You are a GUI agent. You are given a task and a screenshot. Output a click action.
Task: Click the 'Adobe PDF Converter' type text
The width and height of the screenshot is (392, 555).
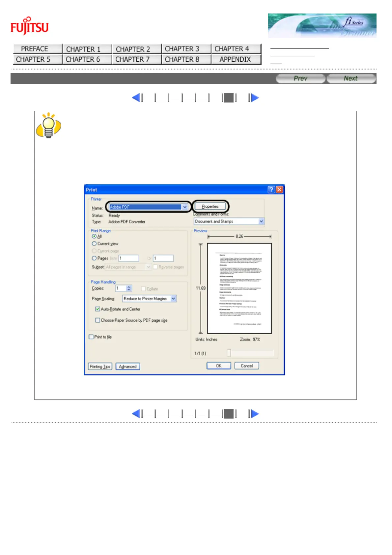click(127, 222)
